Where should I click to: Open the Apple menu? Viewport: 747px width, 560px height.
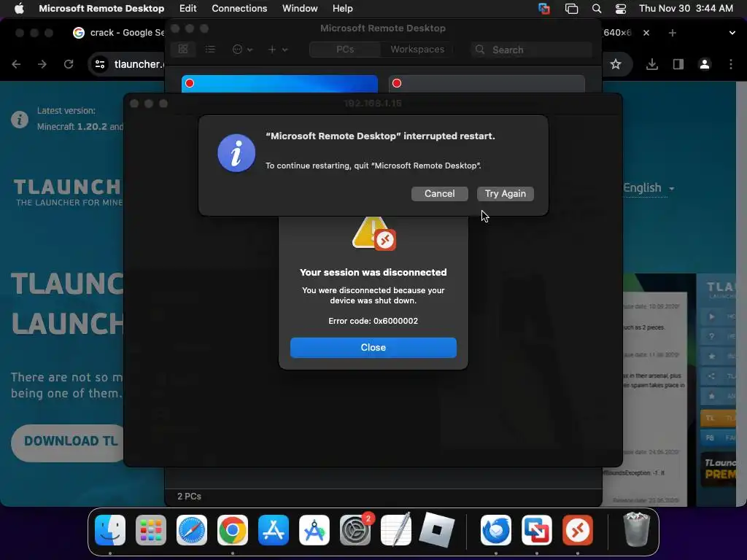19,9
